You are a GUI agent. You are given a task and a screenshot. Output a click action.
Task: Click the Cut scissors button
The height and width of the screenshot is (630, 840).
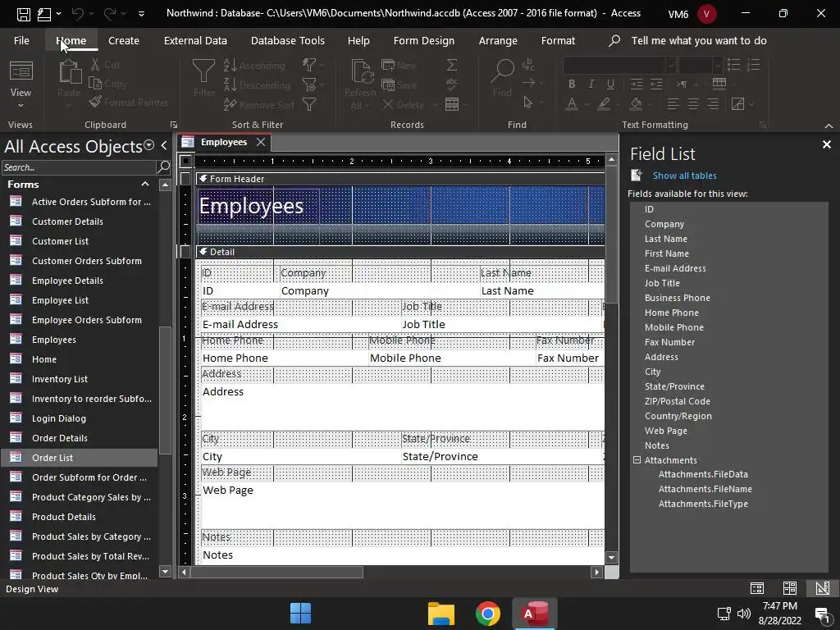tap(105, 65)
